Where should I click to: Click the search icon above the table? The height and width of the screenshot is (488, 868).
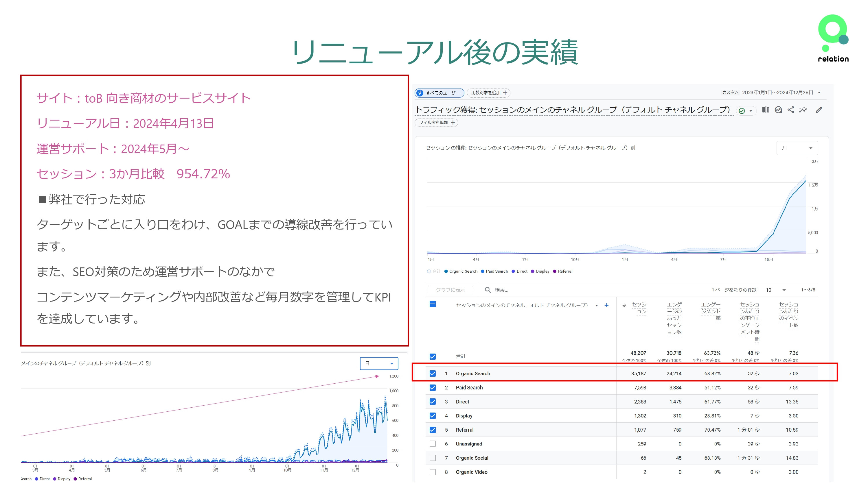click(487, 290)
